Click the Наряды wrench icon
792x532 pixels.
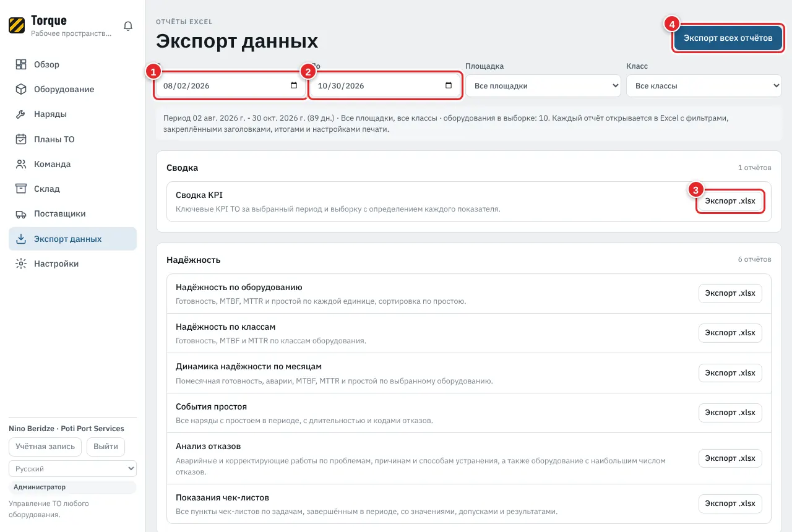click(21, 114)
